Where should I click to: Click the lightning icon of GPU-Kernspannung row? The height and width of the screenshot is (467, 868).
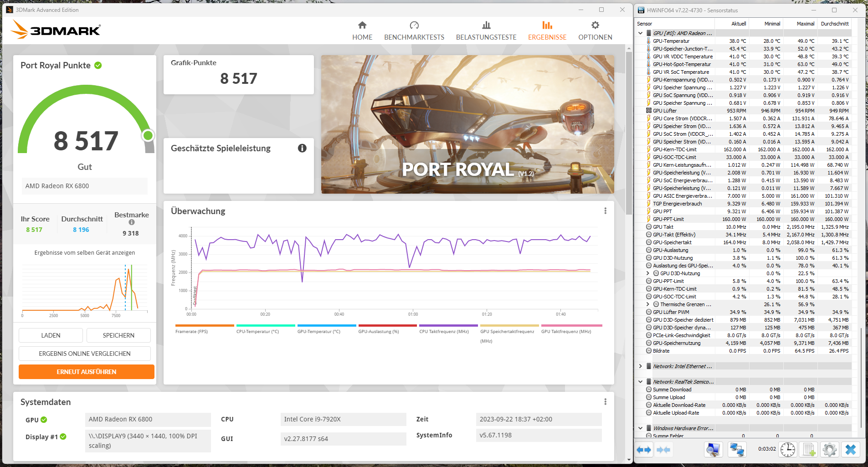pos(649,80)
